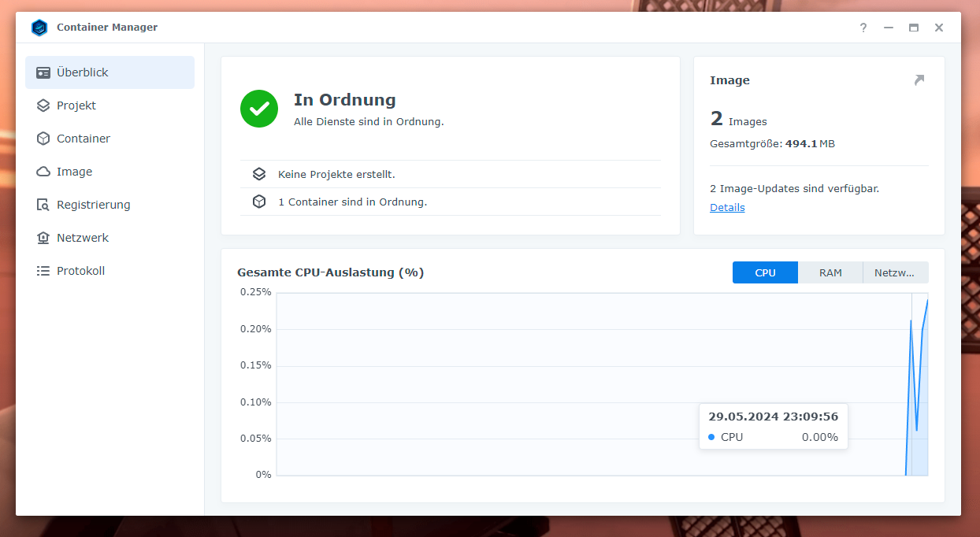Select the CPU tab in chart
The height and width of the screenshot is (537, 980).
tap(765, 272)
